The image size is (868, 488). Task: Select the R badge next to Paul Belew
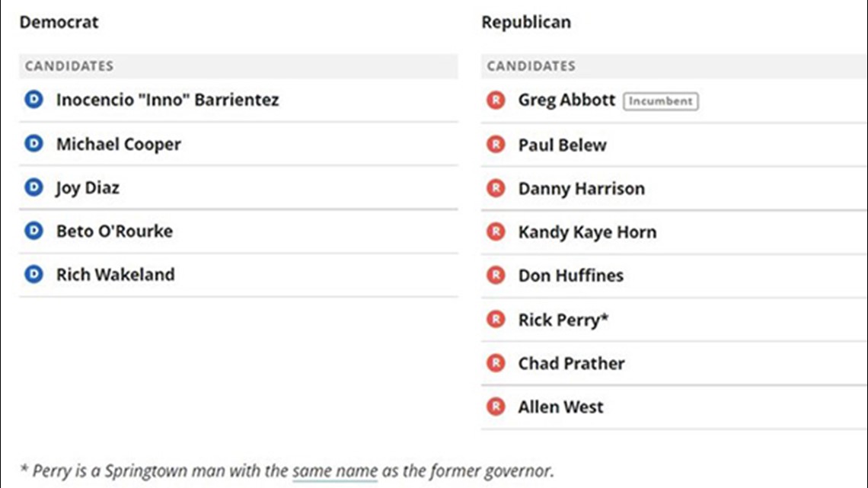coord(496,145)
